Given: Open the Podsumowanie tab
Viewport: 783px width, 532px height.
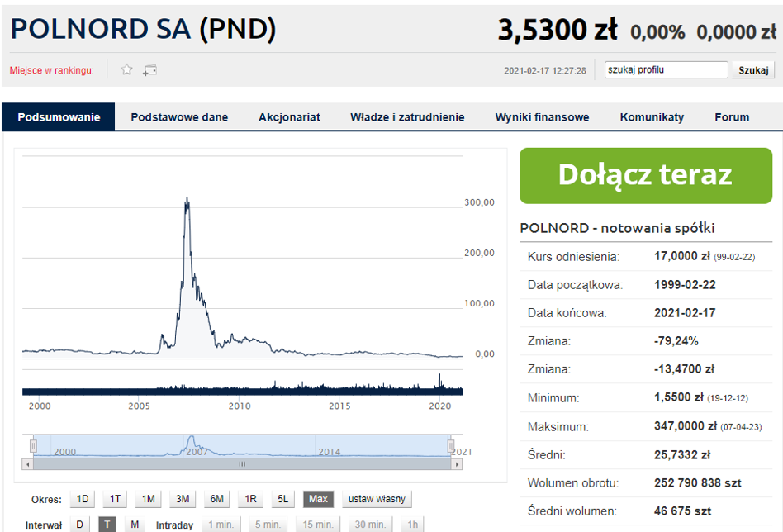Looking at the screenshot, I should (x=59, y=116).
